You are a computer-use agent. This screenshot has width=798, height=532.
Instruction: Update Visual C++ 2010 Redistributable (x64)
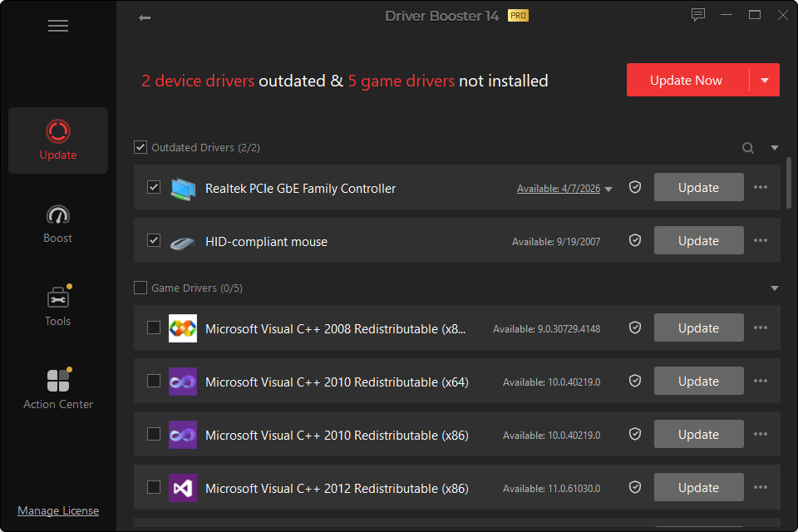pyautogui.click(x=699, y=381)
